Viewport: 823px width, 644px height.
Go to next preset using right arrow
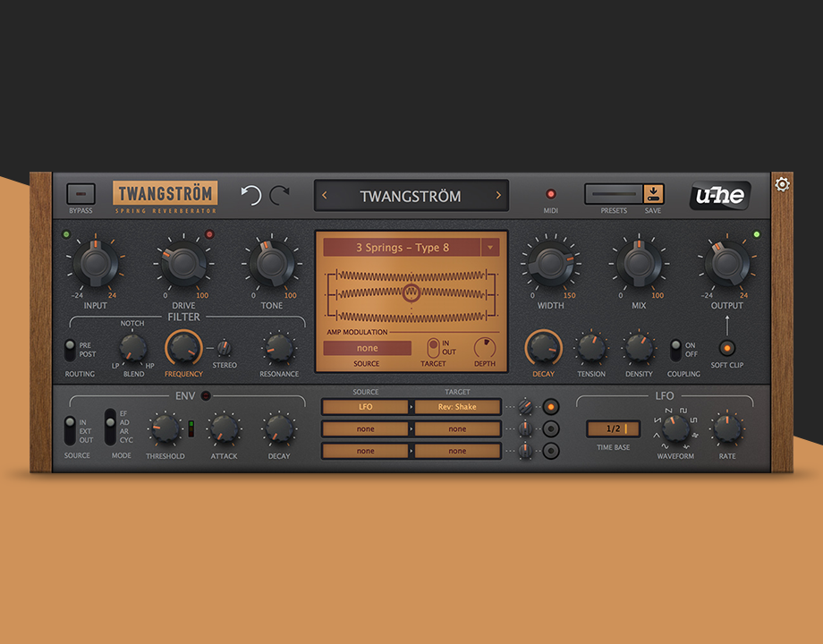(498, 196)
